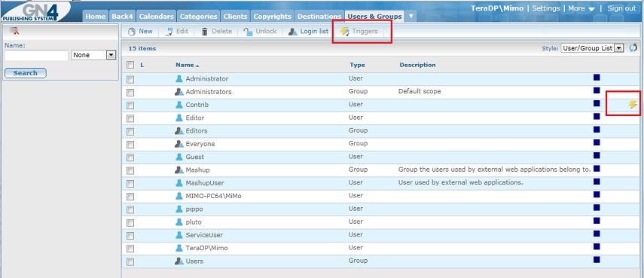Open the Copyrights tab
The width and height of the screenshot is (644, 278).
pos(272,17)
